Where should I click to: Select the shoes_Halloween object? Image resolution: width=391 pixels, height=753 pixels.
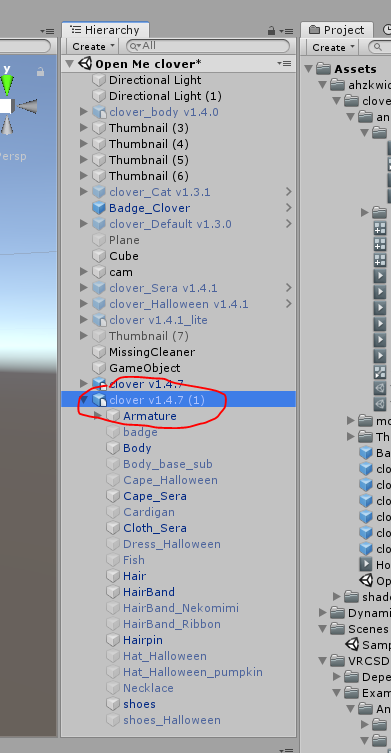tap(172, 720)
